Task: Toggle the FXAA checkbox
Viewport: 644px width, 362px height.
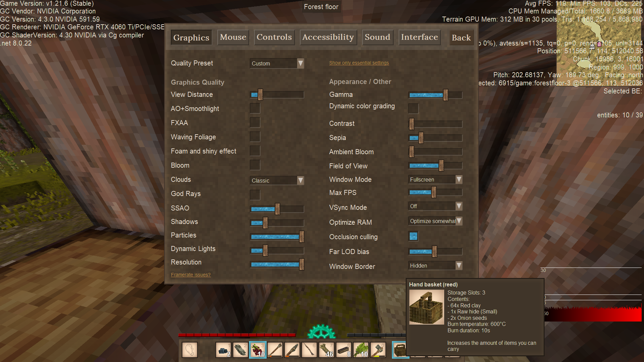Action: click(255, 123)
